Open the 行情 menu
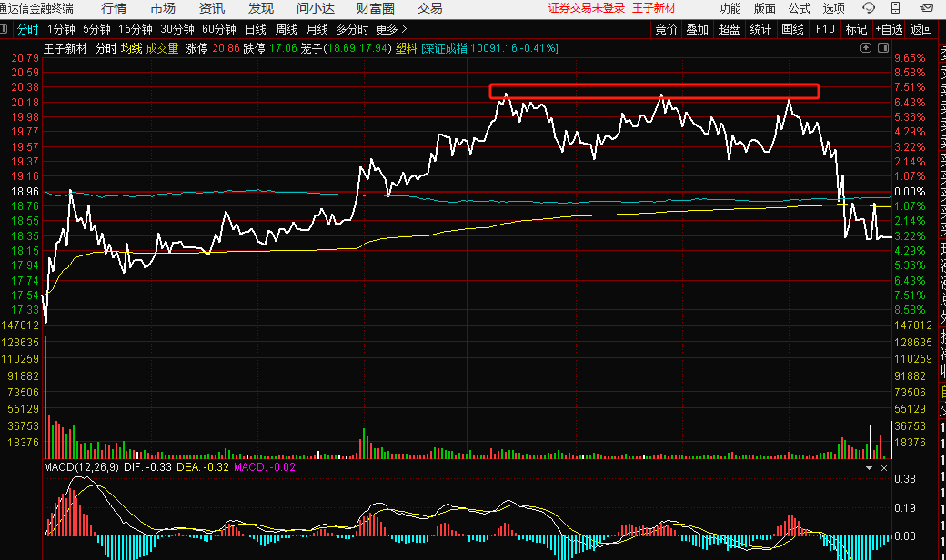Viewport: 946px width, 560px height. point(114,8)
